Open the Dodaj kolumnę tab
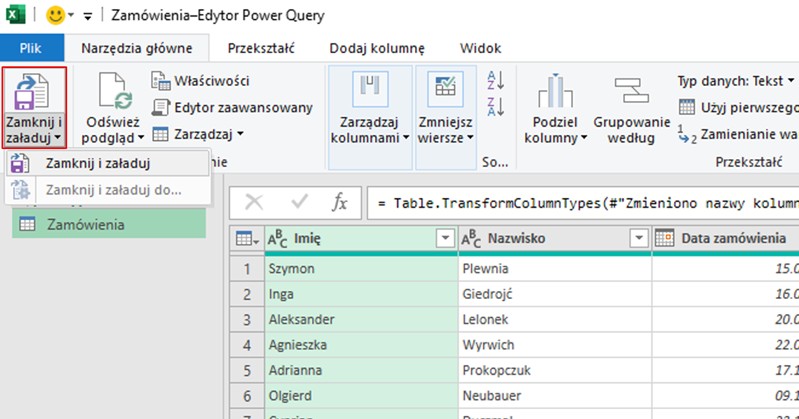Image resolution: width=799 pixels, height=419 pixels. (377, 48)
